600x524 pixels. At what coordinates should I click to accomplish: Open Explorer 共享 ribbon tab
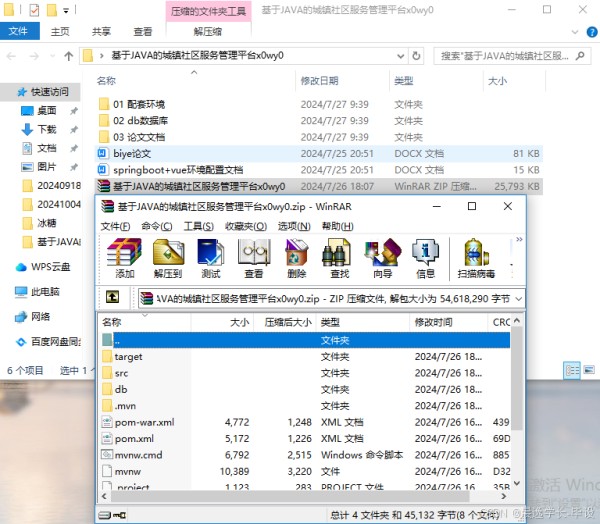click(x=101, y=32)
